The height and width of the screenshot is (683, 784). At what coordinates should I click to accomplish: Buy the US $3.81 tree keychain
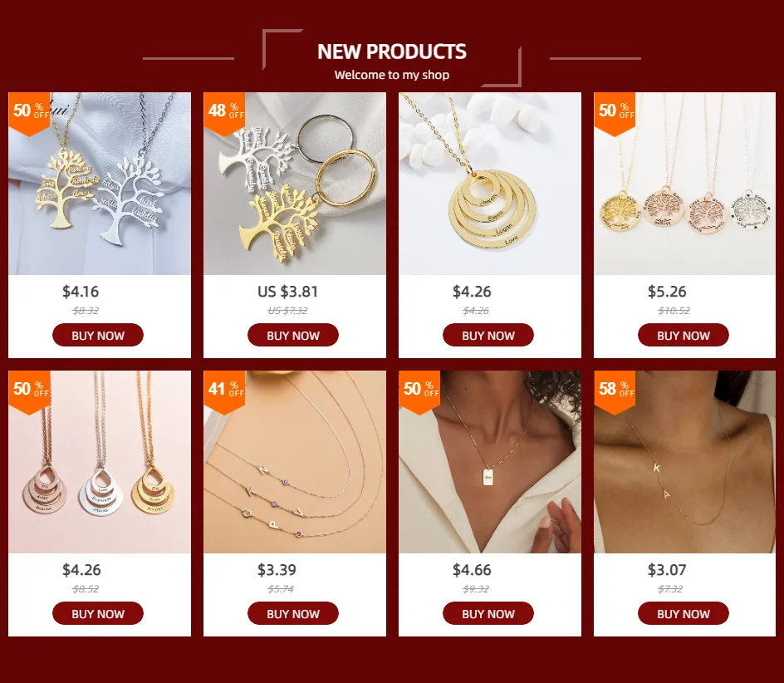(x=293, y=335)
